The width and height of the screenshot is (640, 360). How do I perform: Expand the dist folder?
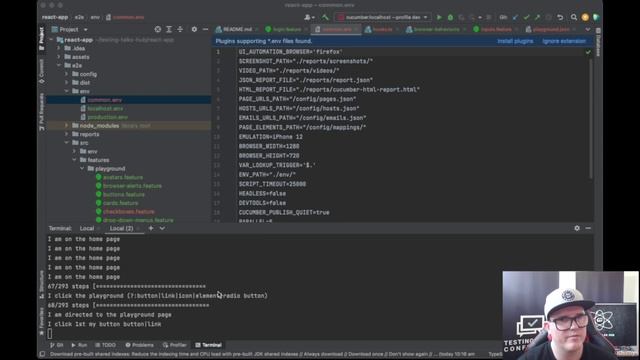coord(67,82)
